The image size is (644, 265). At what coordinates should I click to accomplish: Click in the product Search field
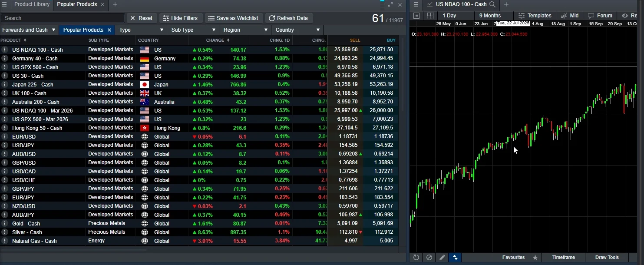pyautogui.click(x=63, y=18)
